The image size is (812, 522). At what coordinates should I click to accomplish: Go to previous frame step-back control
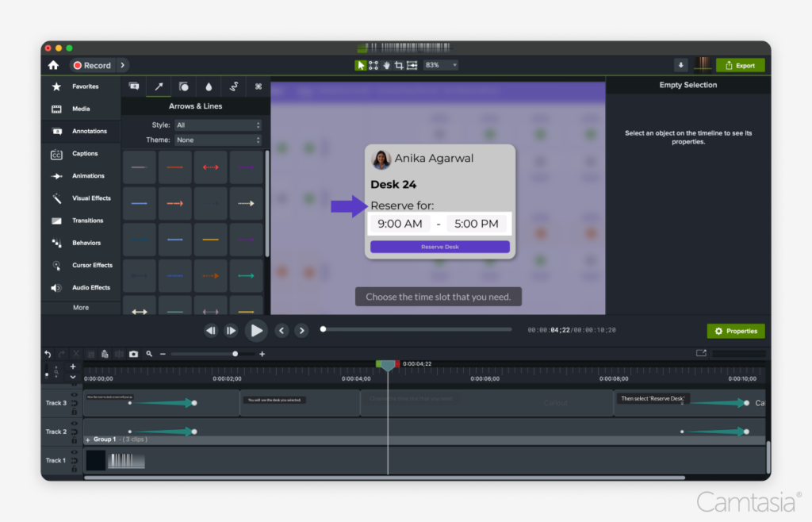[210, 330]
